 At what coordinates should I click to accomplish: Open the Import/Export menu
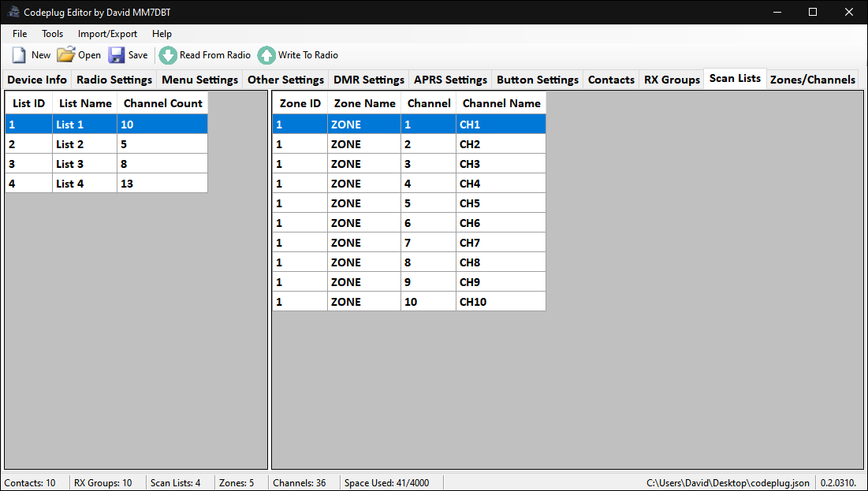pos(107,34)
